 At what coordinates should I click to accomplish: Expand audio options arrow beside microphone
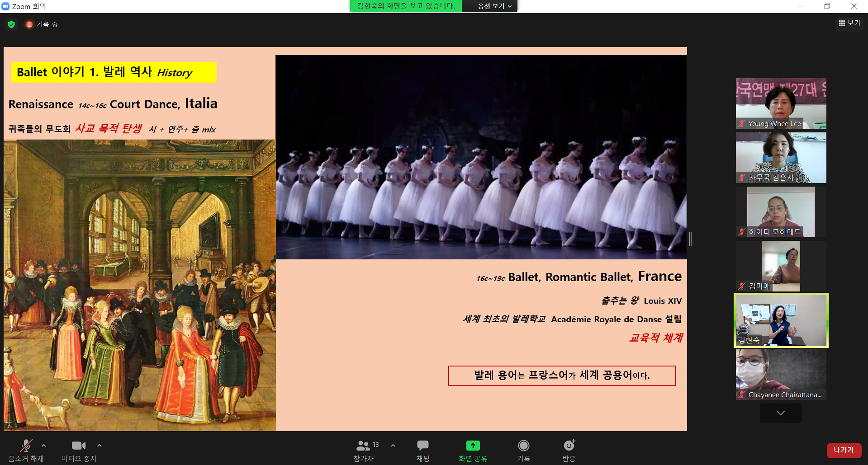44,446
